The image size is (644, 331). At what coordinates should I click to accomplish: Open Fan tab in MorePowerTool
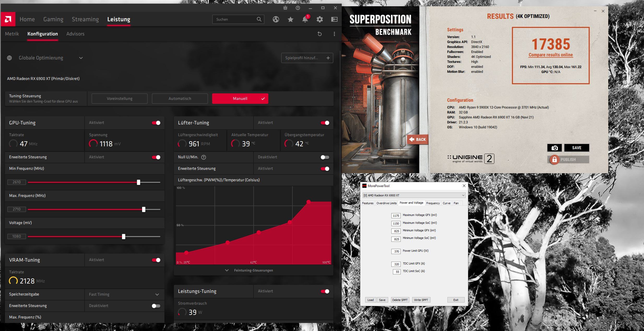456,203
